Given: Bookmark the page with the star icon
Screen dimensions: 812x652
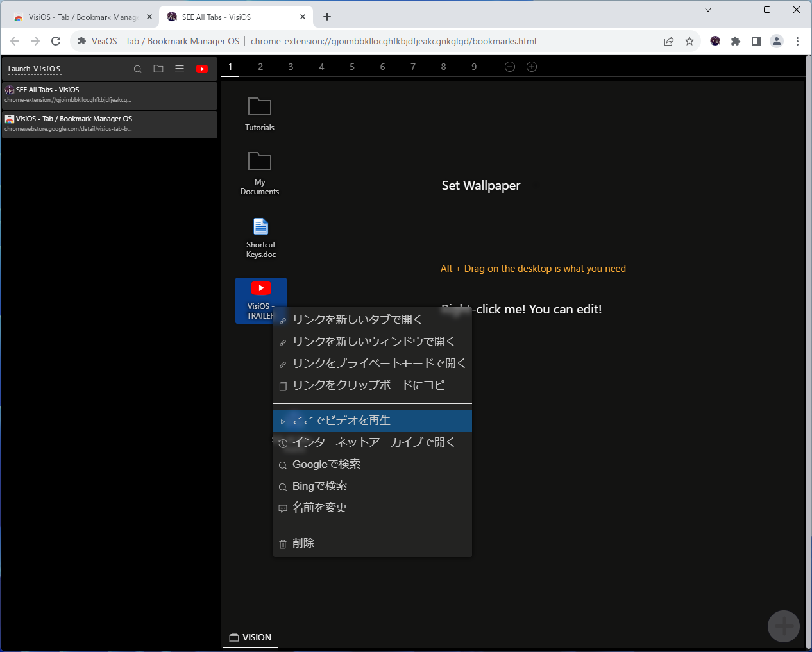Looking at the screenshot, I should click(689, 40).
